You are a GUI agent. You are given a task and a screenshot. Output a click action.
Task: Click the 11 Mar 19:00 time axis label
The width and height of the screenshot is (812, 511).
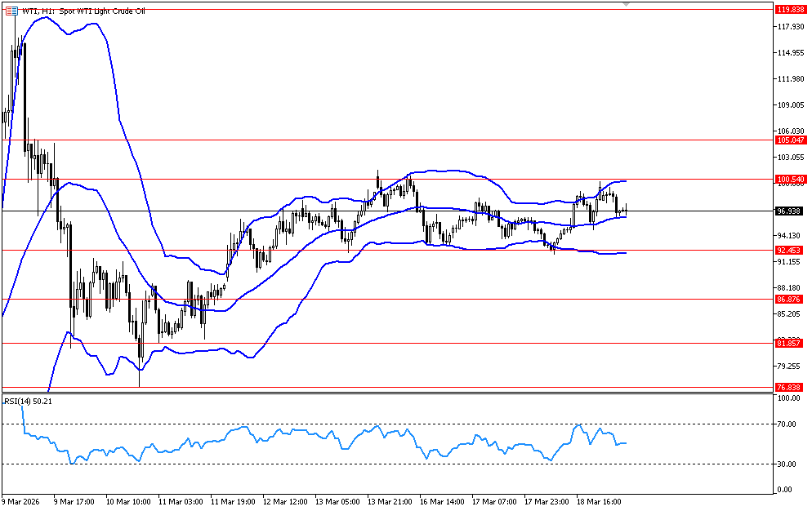[x=233, y=501]
